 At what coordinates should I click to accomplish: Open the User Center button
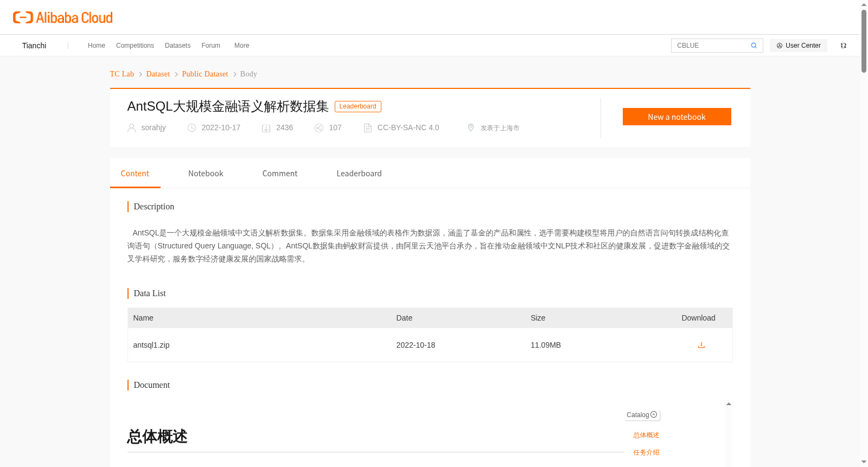[799, 46]
